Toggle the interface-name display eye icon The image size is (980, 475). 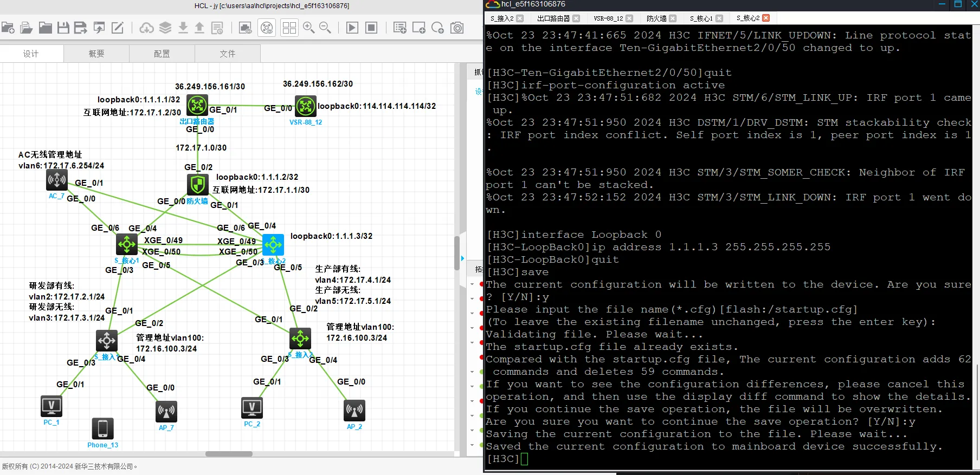(x=246, y=28)
